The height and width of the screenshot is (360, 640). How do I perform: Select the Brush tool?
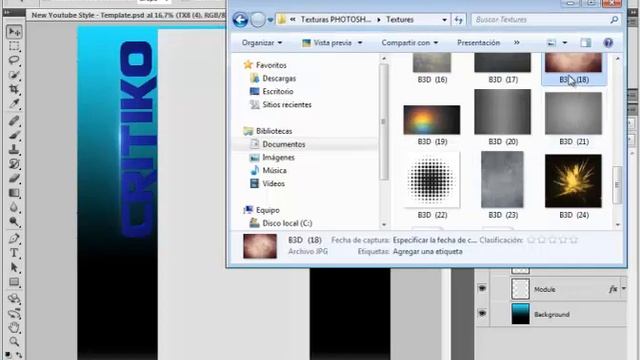[x=14, y=135]
